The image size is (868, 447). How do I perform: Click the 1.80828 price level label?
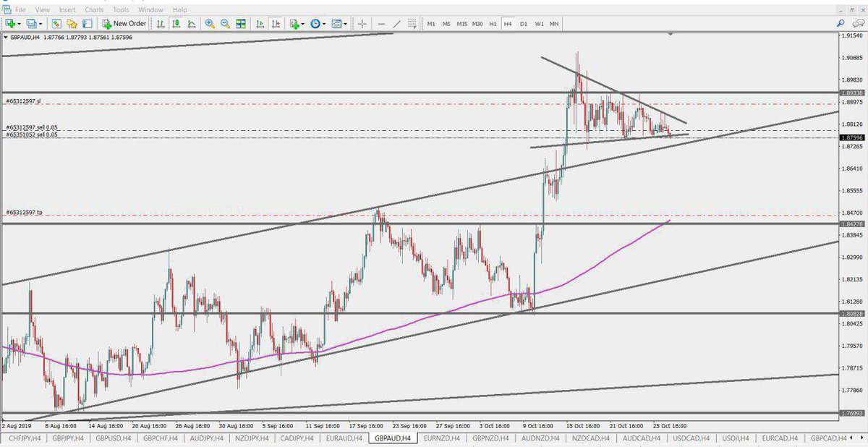coord(851,314)
